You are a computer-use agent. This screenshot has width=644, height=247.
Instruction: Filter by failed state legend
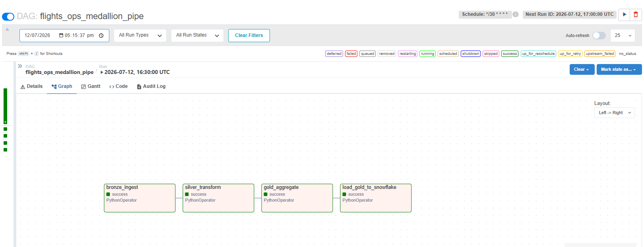click(x=351, y=54)
